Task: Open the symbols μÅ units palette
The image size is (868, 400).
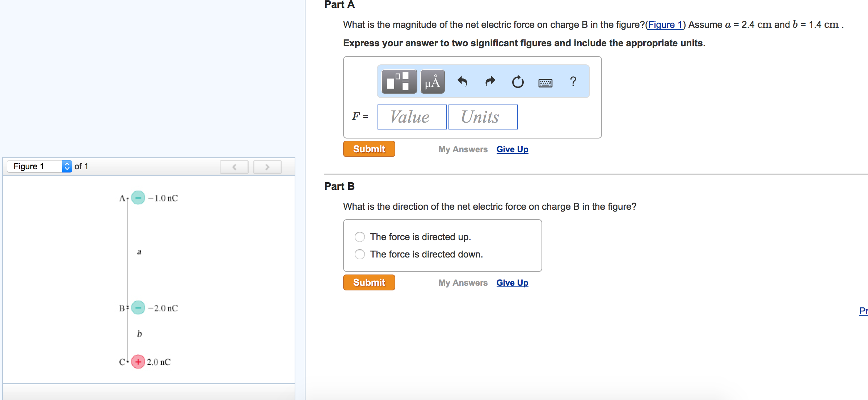Action: pos(433,82)
